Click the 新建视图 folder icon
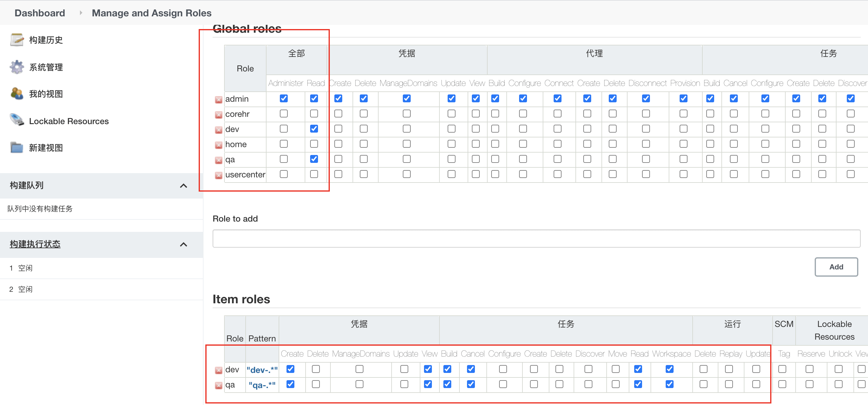 coord(17,147)
